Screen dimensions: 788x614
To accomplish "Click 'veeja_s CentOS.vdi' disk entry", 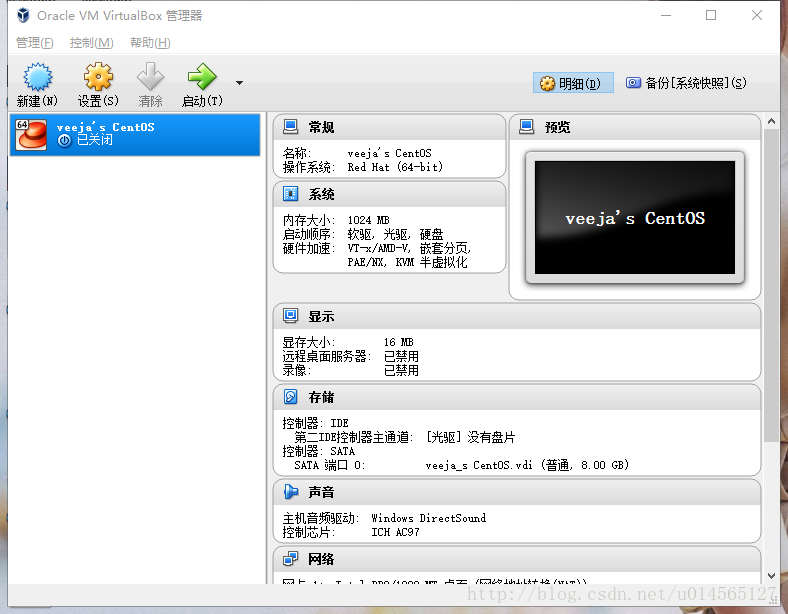I will 527,465.
